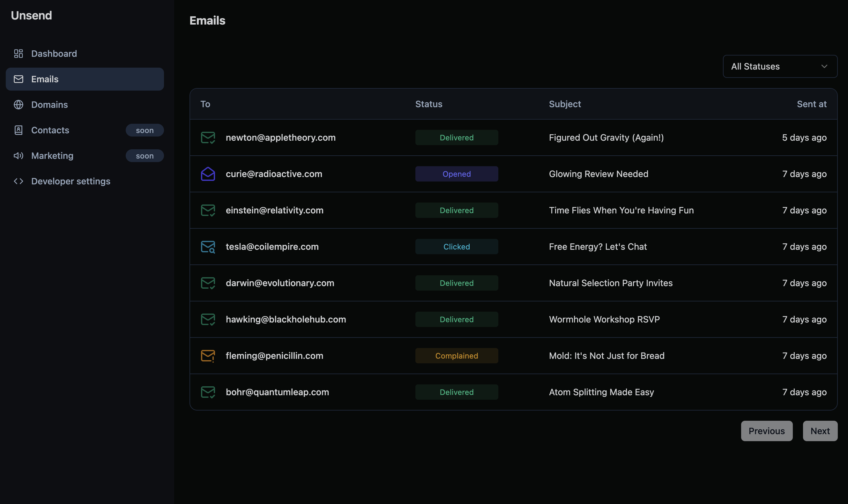Click the Contacts person-card icon
The image size is (848, 504).
[18, 130]
